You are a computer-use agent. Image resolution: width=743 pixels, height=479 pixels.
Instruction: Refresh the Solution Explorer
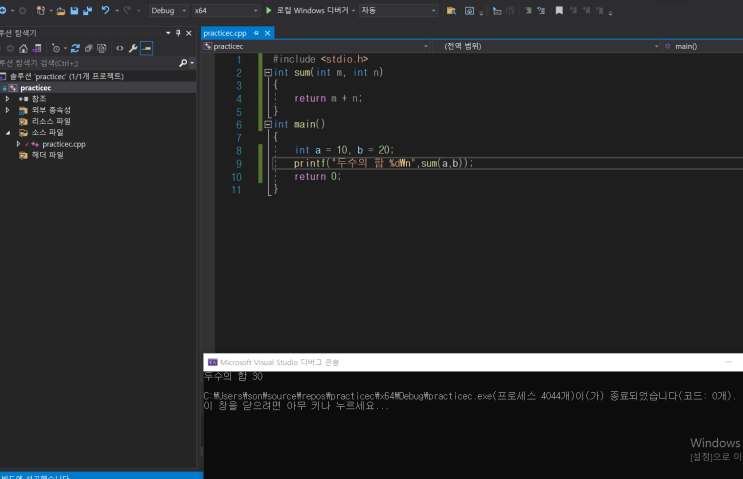click(75, 48)
